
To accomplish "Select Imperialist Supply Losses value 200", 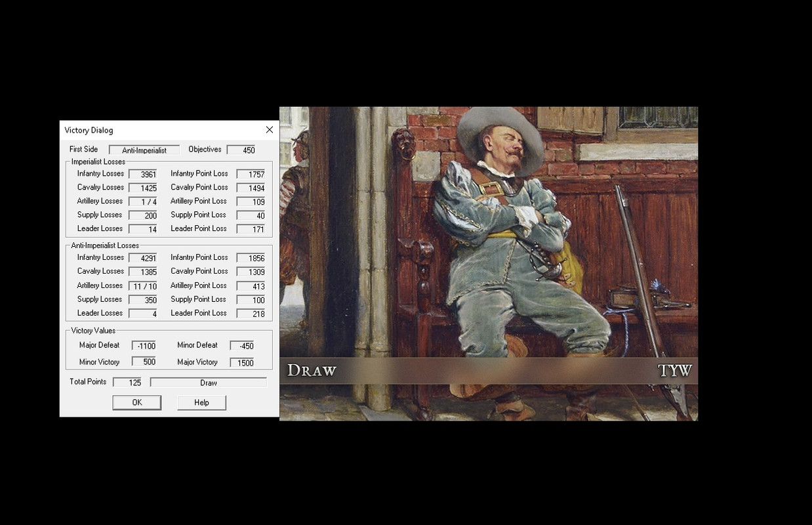I will (143, 216).
